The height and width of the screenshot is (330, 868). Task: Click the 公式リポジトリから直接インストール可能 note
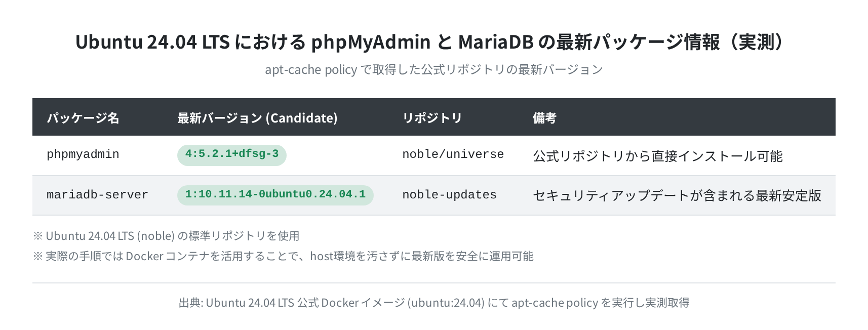pos(657,156)
